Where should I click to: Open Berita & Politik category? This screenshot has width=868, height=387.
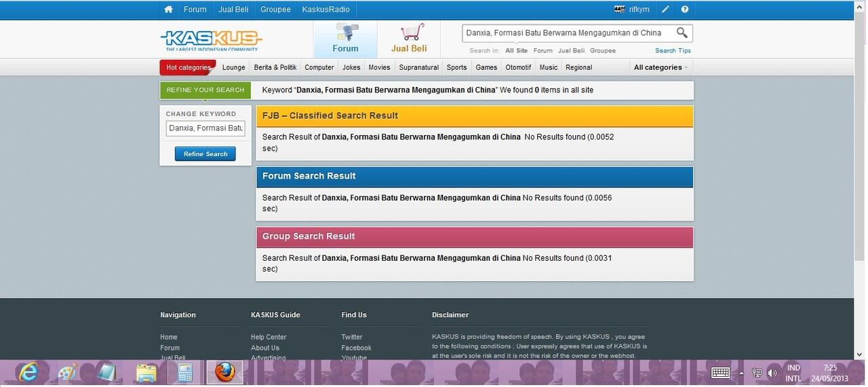pos(275,67)
